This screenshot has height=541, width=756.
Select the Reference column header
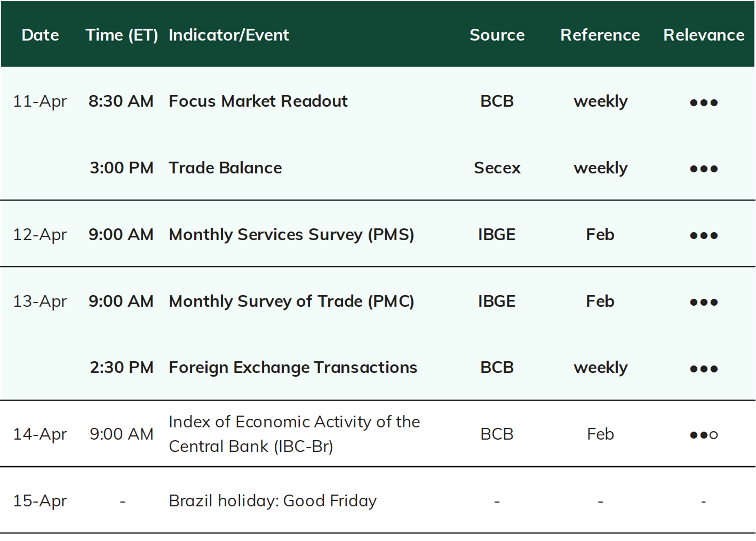pyautogui.click(x=600, y=35)
